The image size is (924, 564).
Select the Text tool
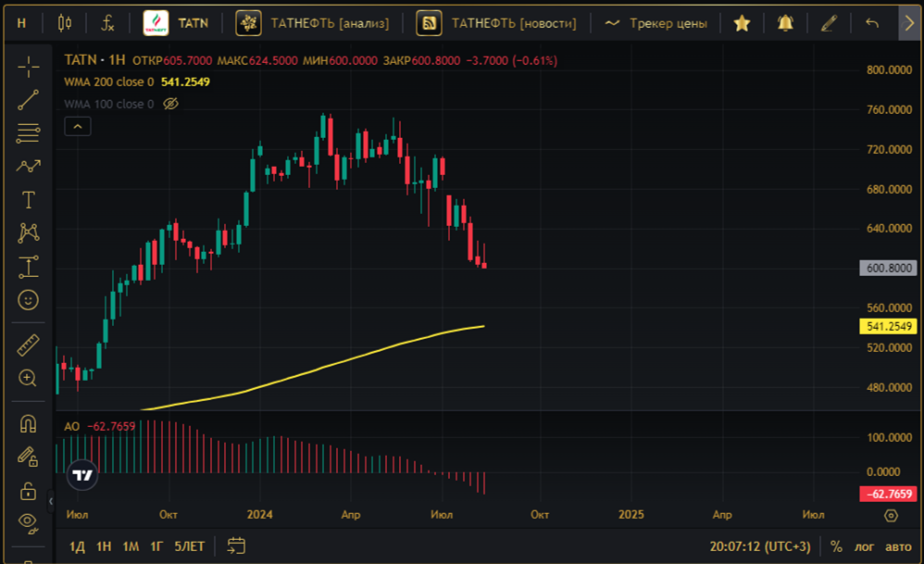coord(29,200)
